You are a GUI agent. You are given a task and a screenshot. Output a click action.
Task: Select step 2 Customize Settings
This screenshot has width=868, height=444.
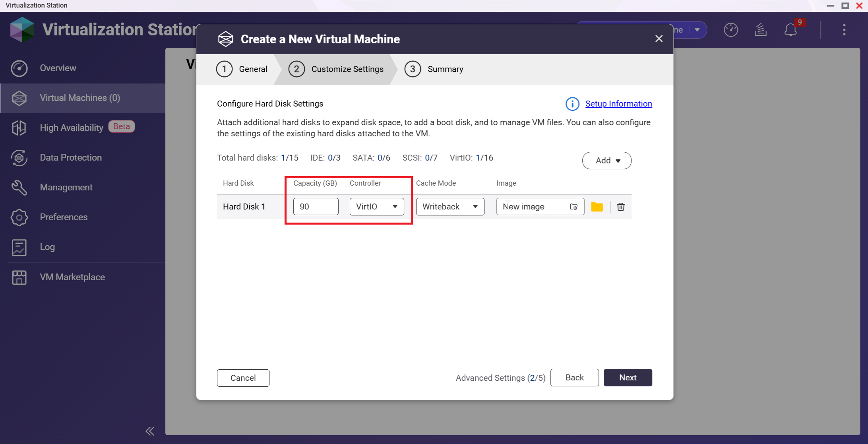point(336,69)
